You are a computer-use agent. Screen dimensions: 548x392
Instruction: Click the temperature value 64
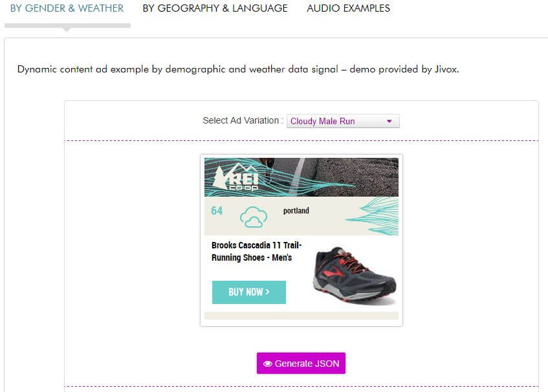coord(217,211)
